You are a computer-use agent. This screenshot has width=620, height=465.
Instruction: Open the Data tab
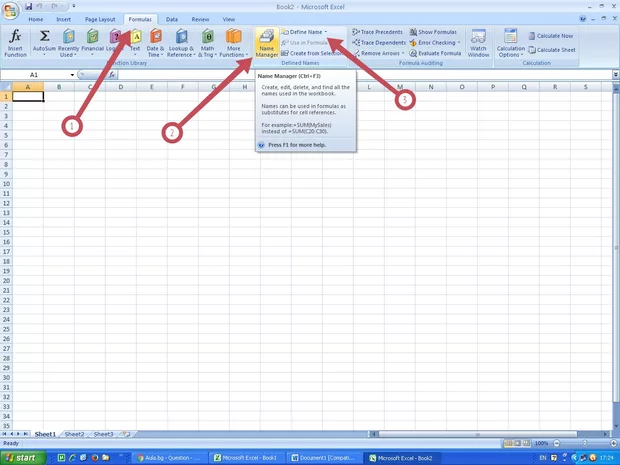172,19
